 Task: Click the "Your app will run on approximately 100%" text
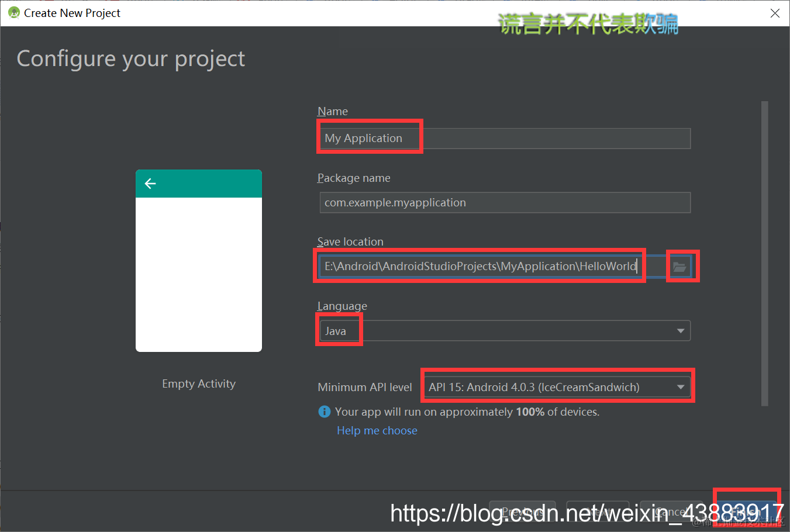point(467,412)
